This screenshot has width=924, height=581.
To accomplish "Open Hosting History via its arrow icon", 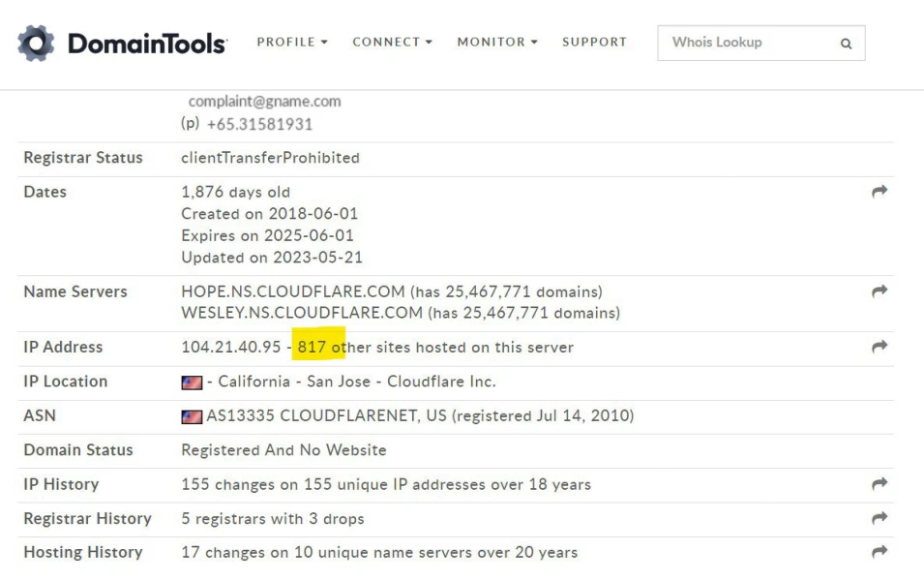I will (879, 552).
